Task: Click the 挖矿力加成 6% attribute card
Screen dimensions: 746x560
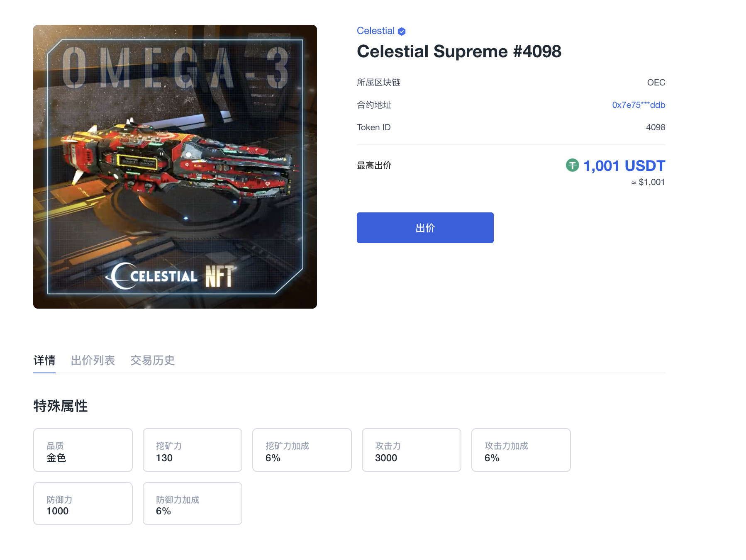Action: [302, 450]
